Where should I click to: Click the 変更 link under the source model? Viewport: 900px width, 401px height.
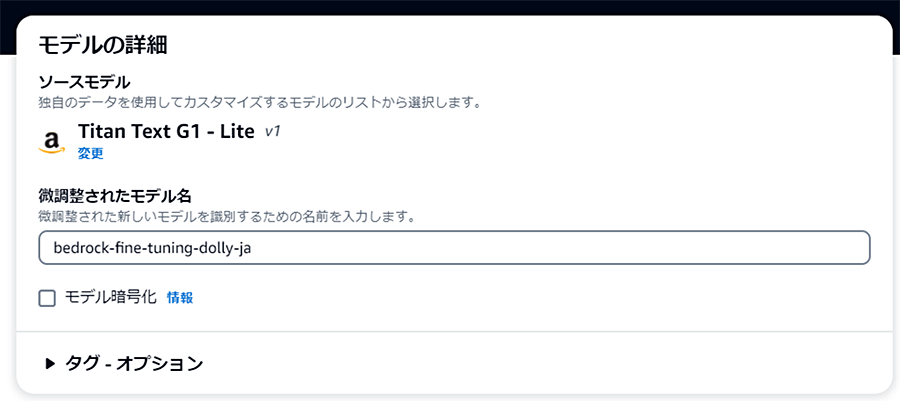(x=91, y=154)
